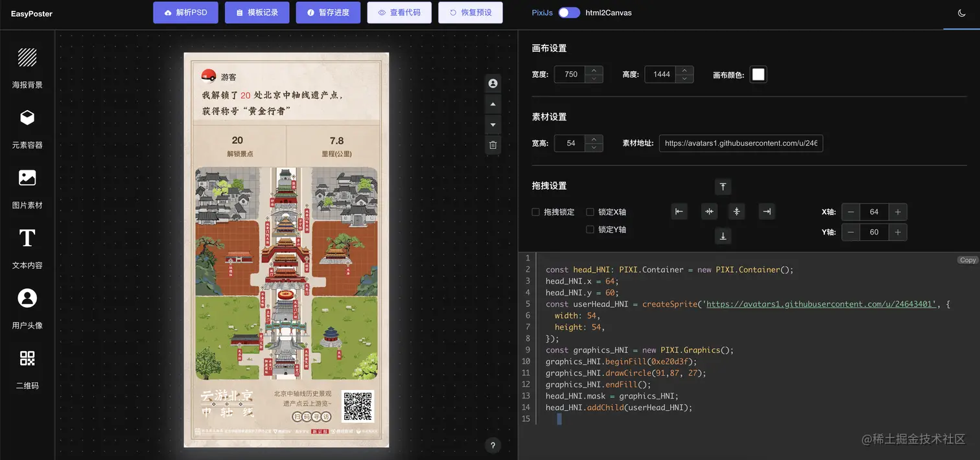
Task: Click the avatar icon in canvas toolbar
Action: point(493,84)
